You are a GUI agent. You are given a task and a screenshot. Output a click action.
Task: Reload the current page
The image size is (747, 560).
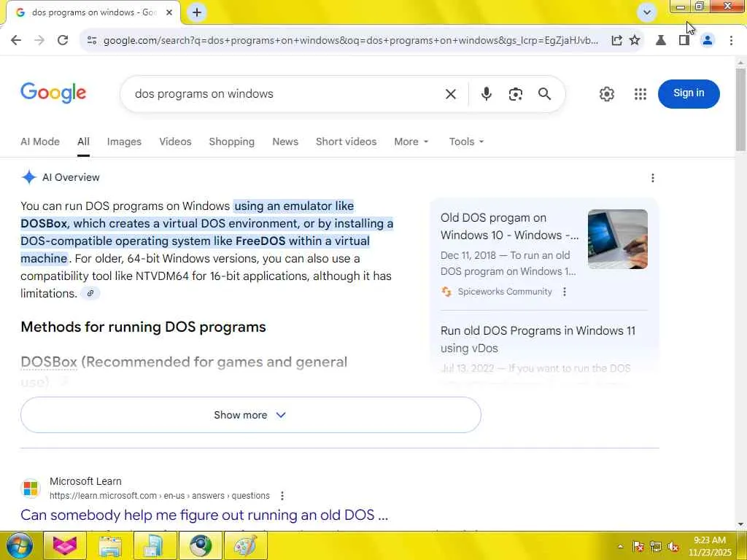pos(63,41)
